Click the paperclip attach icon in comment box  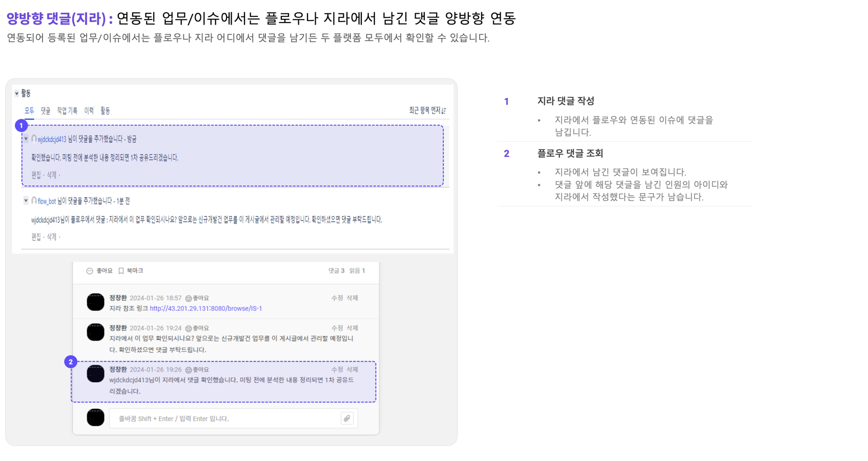click(347, 418)
